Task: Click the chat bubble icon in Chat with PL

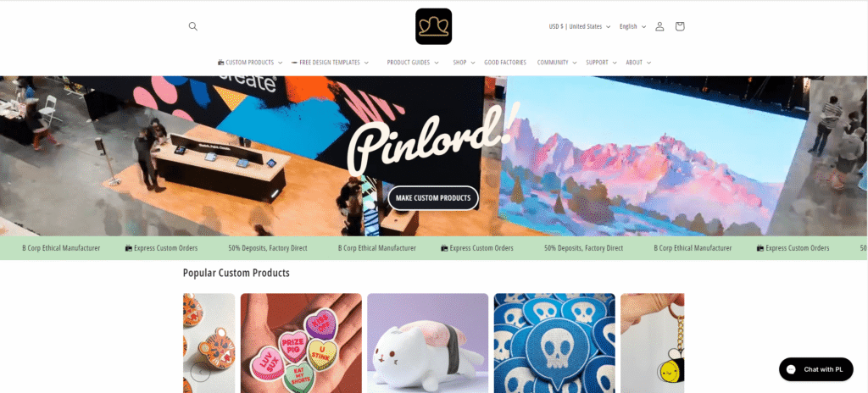Action: (x=792, y=369)
